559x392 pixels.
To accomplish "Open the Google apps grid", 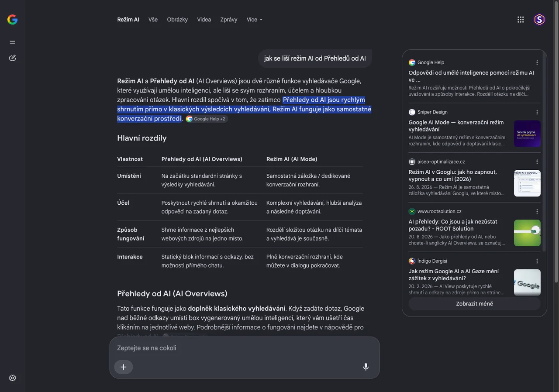I will point(521,20).
